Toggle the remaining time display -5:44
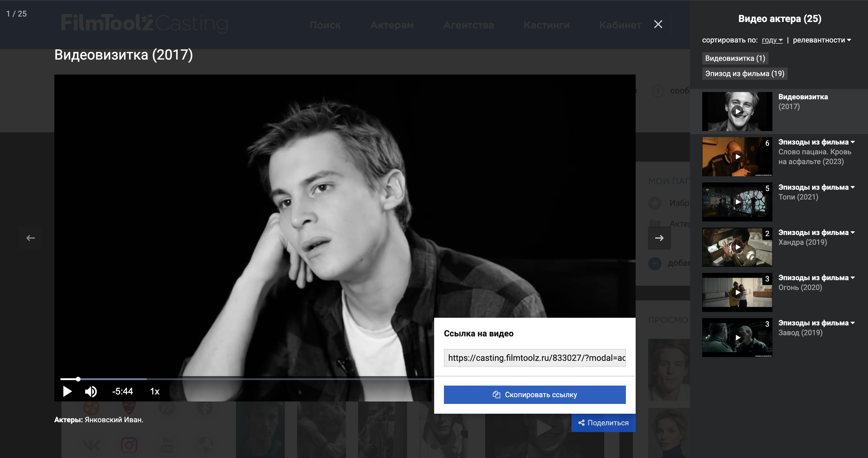 pos(122,391)
